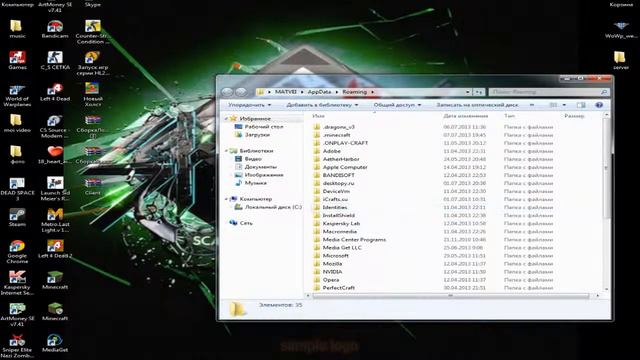Screen dimensions: 640x360
Task: Collapse the Библиотеки tree group
Action: [x=227, y=151]
